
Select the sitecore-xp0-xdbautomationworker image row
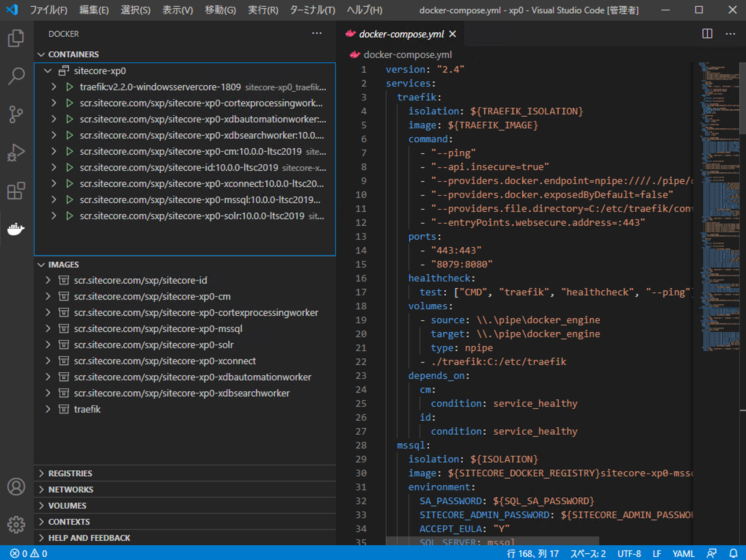tap(185, 377)
